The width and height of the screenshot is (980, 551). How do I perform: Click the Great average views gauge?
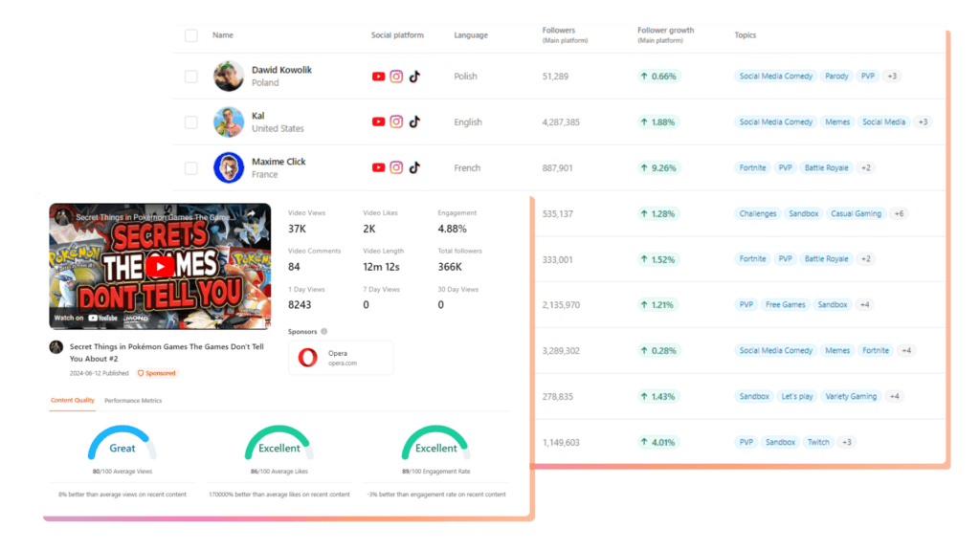tap(122, 444)
